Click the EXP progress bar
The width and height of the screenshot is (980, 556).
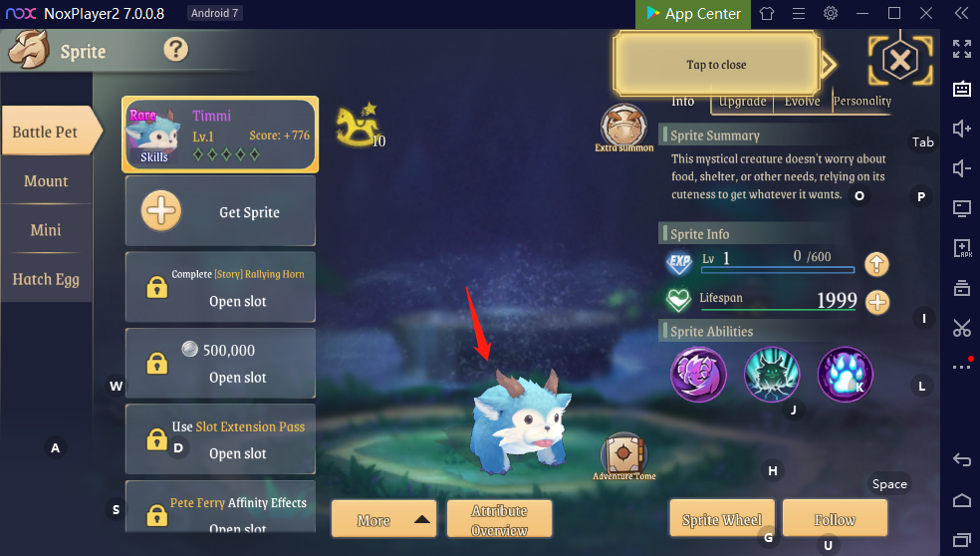(x=778, y=270)
